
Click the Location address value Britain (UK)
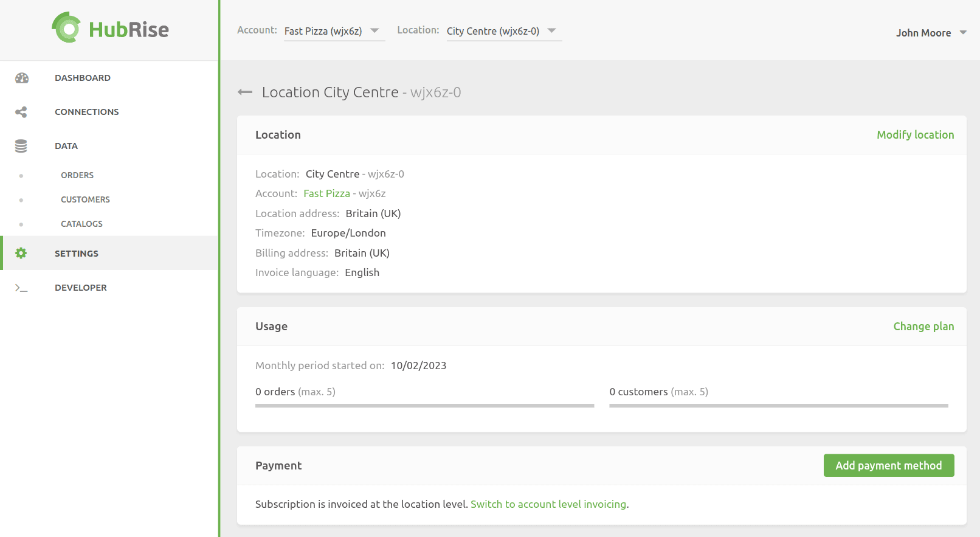[373, 213]
